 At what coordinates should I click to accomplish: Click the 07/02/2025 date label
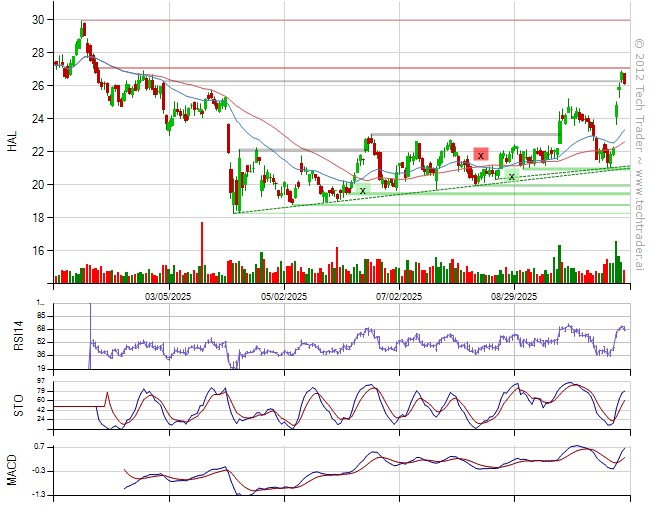click(x=399, y=297)
